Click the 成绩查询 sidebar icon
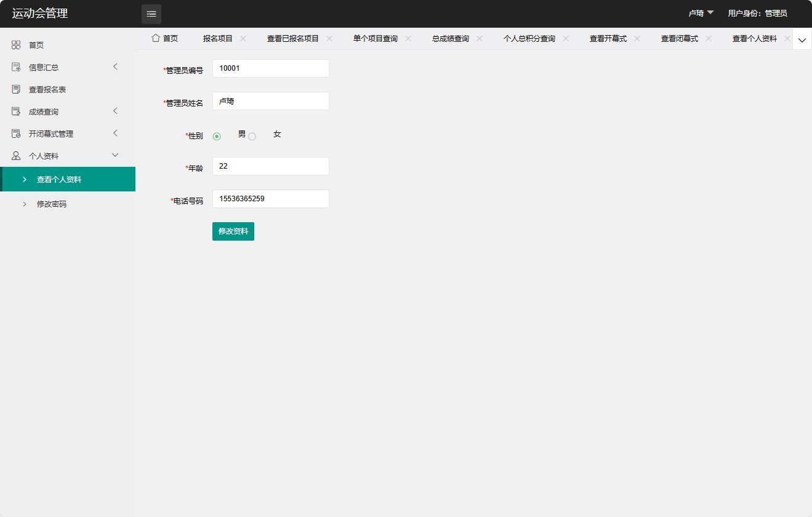 click(15, 111)
